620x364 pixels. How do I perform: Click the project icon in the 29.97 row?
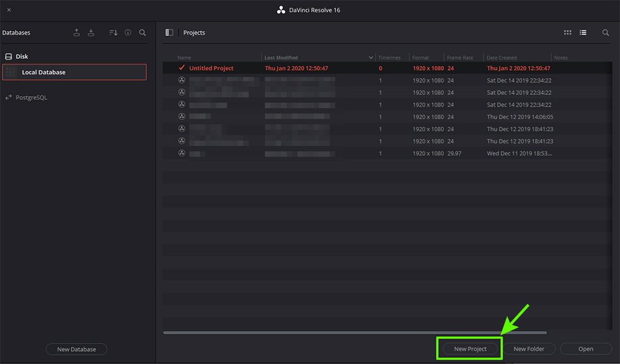pos(182,153)
